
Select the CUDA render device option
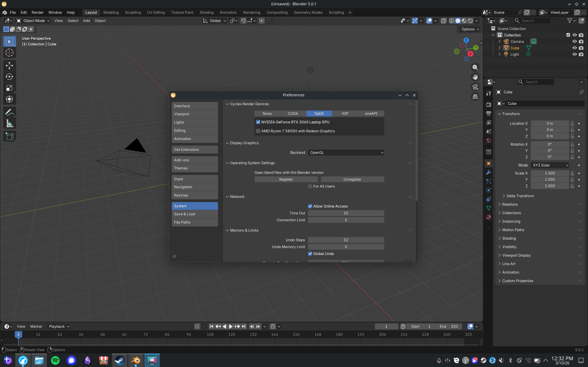click(x=293, y=114)
